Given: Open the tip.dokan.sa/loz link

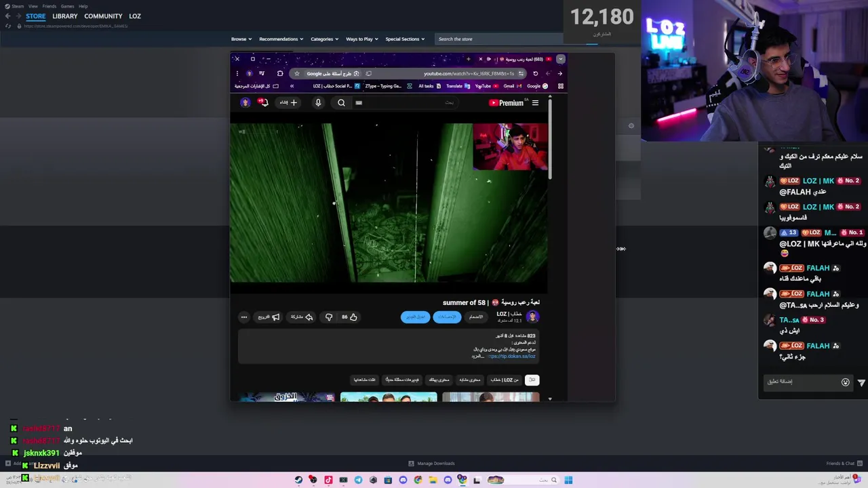Looking at the screenshot, I should 512,357.
